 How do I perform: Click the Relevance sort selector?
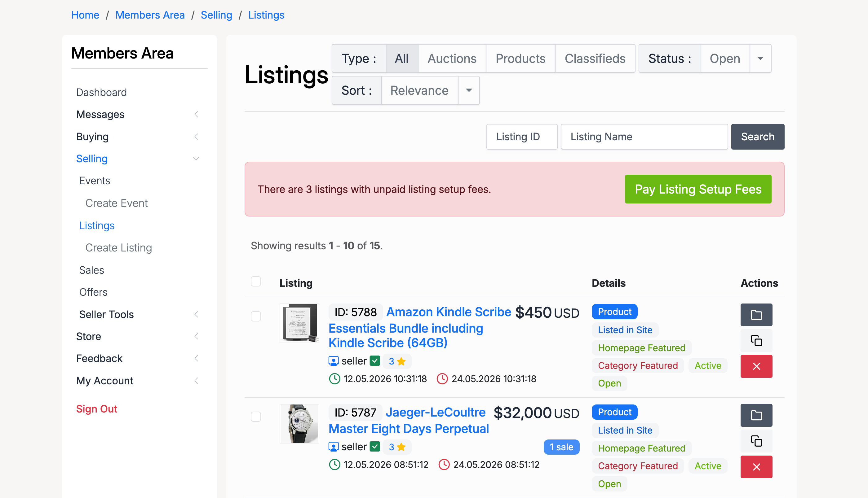(x=420, y=90)
